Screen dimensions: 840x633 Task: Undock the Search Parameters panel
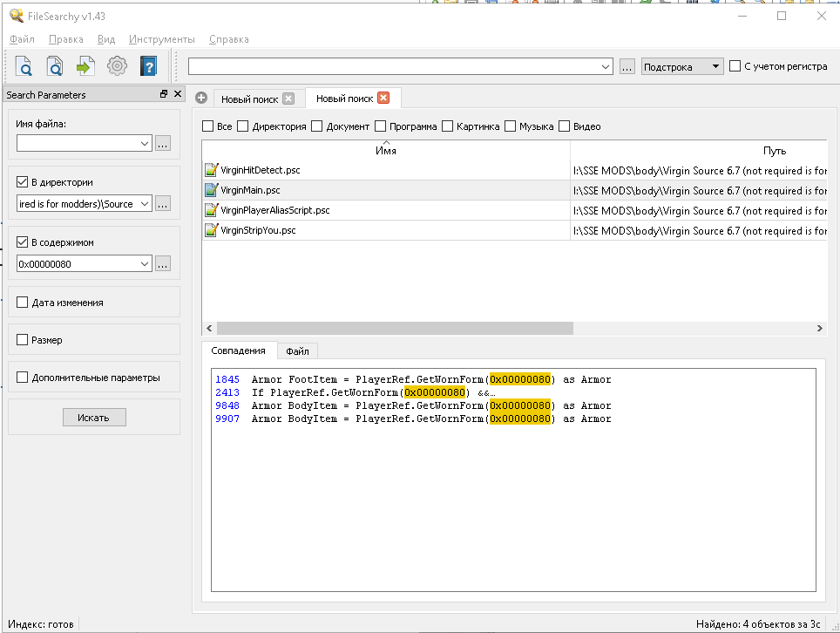163,94
